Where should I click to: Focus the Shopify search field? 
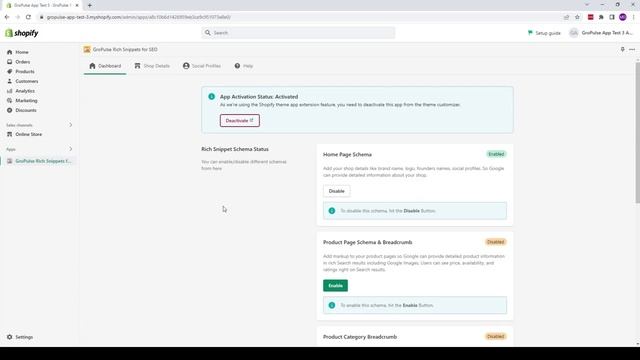point(298,33)
